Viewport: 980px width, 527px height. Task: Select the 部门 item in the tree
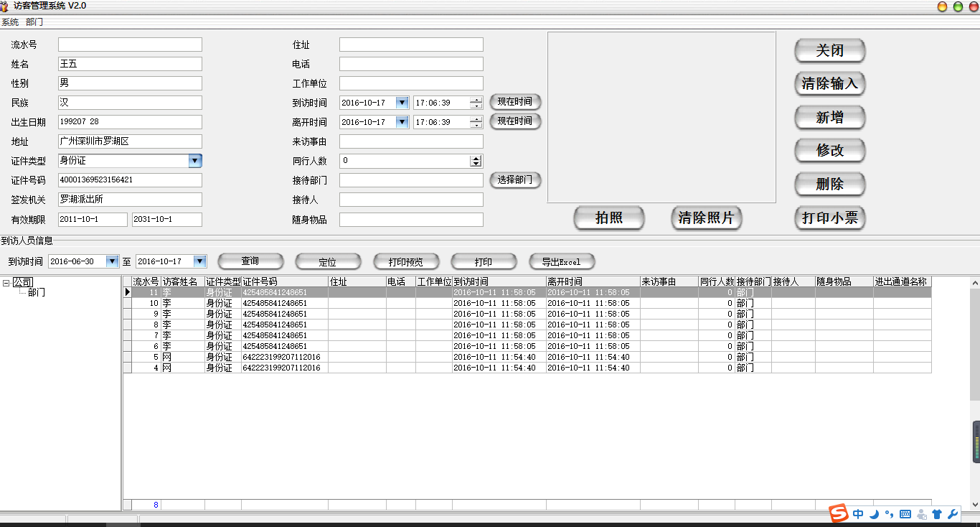coord(37,293)
